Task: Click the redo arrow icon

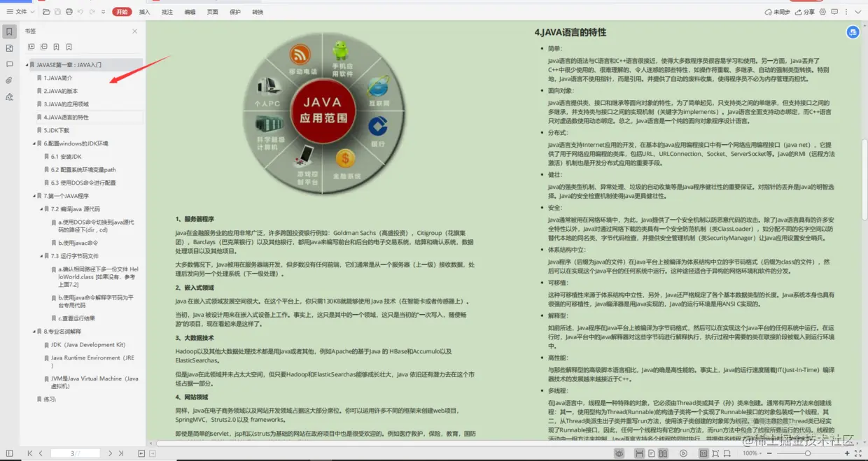Action: pyautogui.click(x=92, y=12)
